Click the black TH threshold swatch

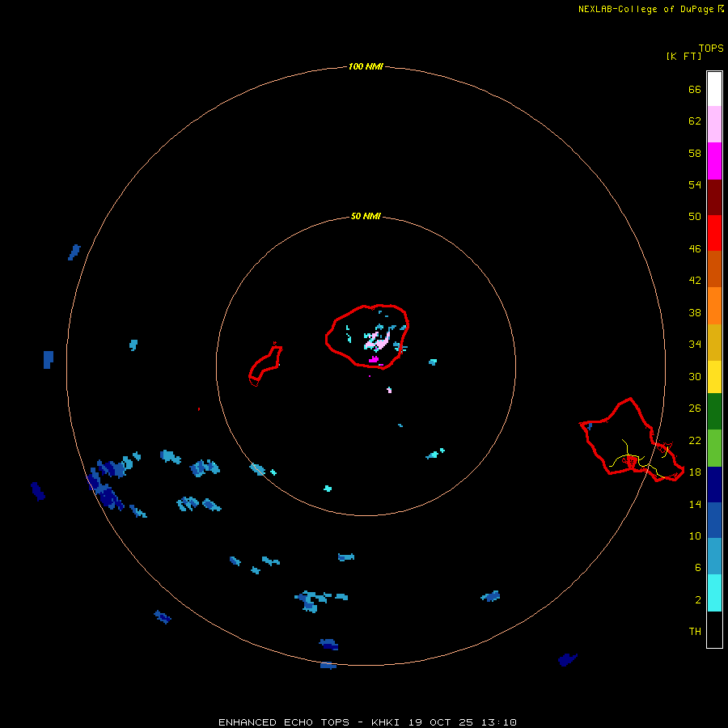click(x=714, y=629)
